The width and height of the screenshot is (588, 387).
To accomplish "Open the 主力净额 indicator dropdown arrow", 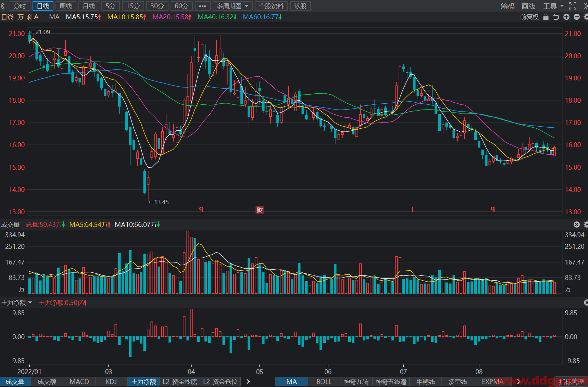I will [x=30, y=302].
